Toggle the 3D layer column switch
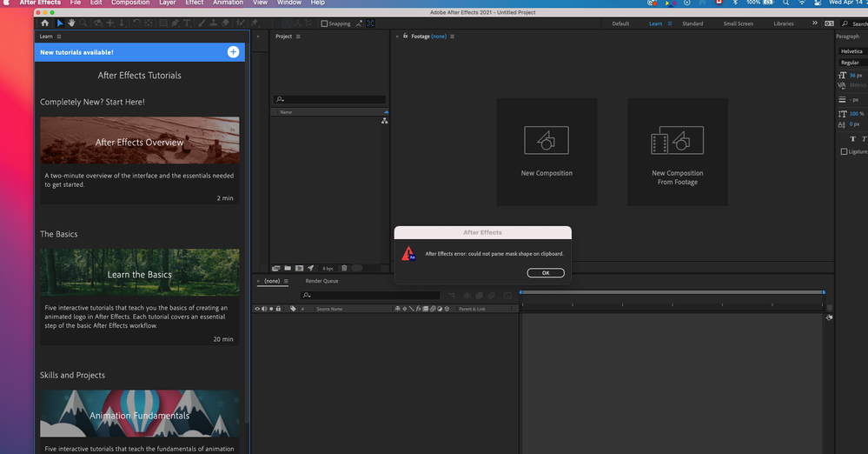The width and height of the screenshot is (868, 454). coord(447,309)
